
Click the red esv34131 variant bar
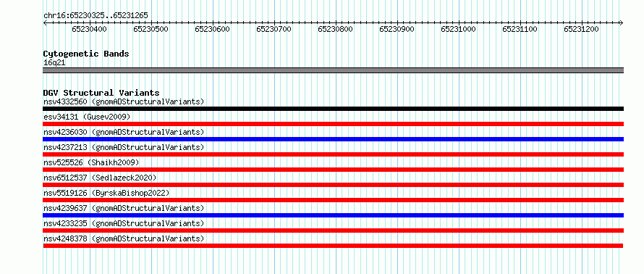tap(333, 124)
